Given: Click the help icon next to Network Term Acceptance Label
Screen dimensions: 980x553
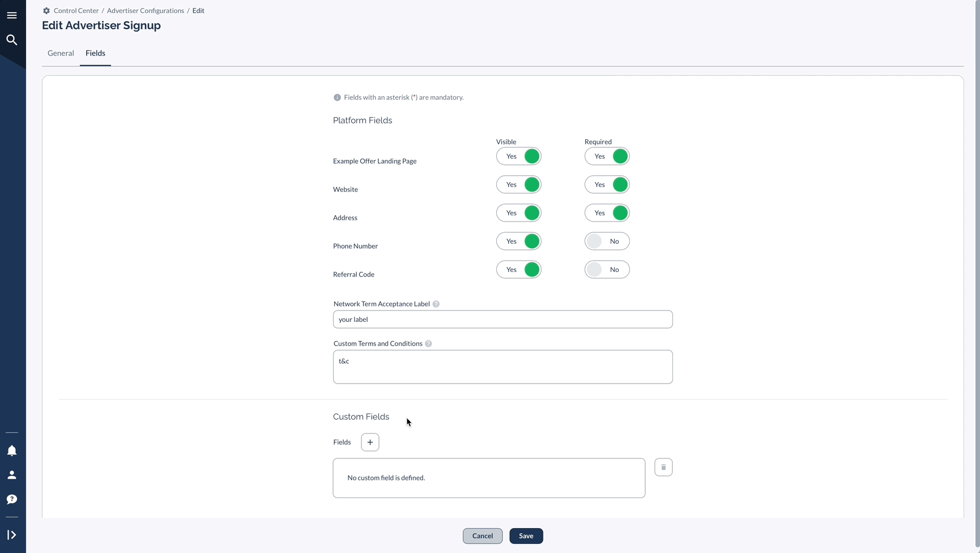Looking at the screenshot, I should (x=436, y=304).
